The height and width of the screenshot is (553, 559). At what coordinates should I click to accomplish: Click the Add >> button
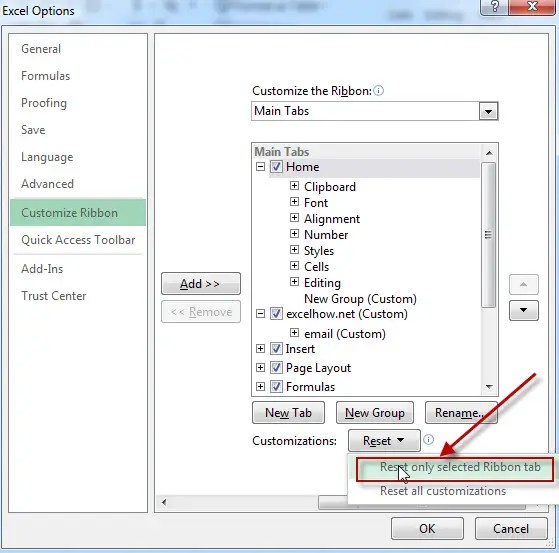[201, 284]
